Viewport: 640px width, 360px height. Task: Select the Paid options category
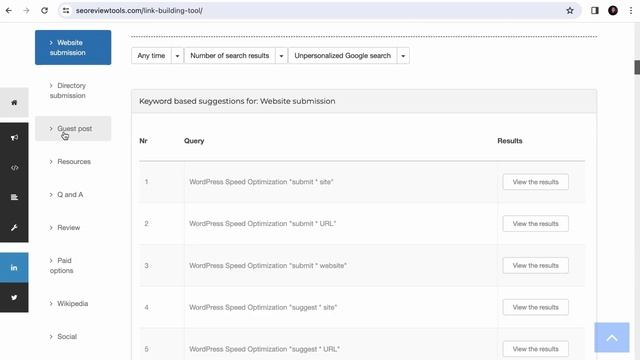pyautogui.click(x=73, y=266)
